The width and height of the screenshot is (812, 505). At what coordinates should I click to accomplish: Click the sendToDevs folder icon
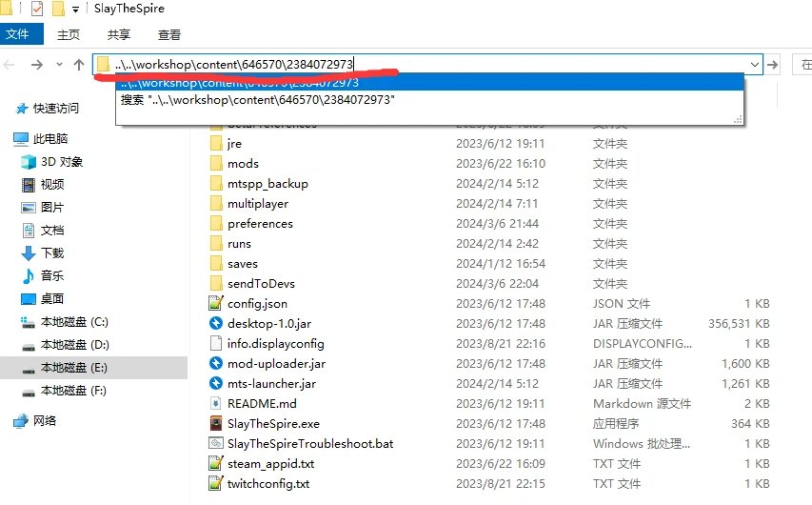coord(216,284)
